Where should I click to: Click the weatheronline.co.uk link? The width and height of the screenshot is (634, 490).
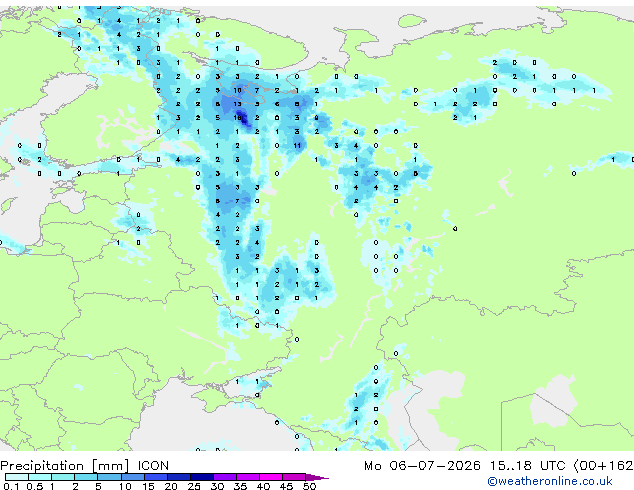pos(550,481)
